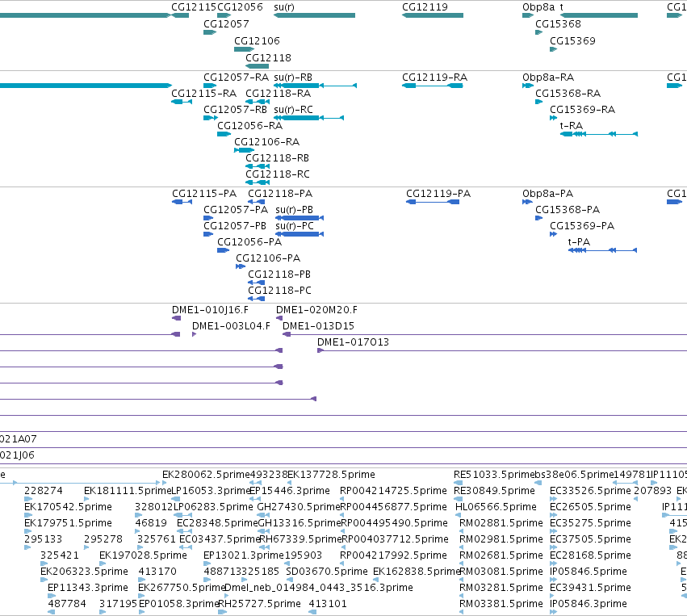Click the CG12057-RB transcript label
The height and width of the screenshot is (616, 687).
tap(235, 110)
